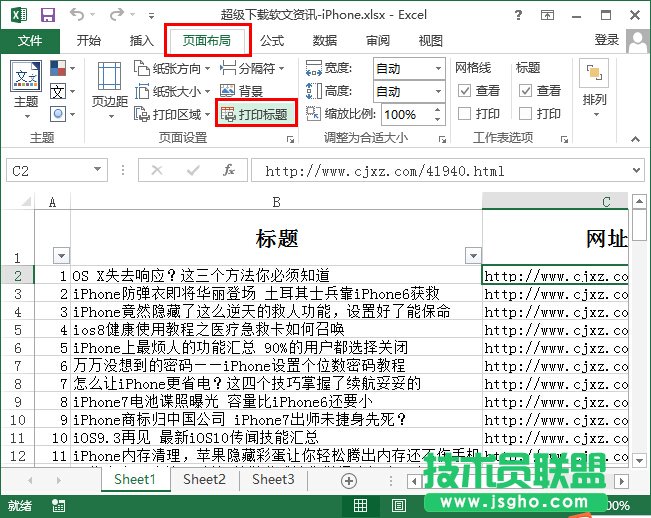Image resolution: width=651 pixels, height=518 pixels.
Task: Add a new sheet with the plus button
Action: 349,480
